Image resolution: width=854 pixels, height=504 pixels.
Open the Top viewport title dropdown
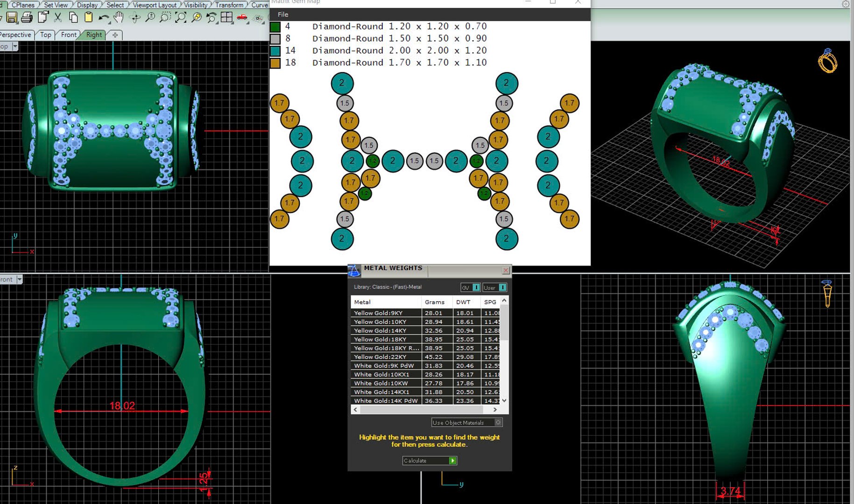pos(15,46)
